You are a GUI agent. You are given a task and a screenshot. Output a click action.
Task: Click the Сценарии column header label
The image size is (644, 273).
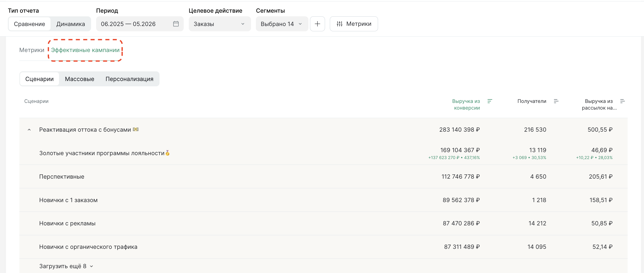coord(36,101)
